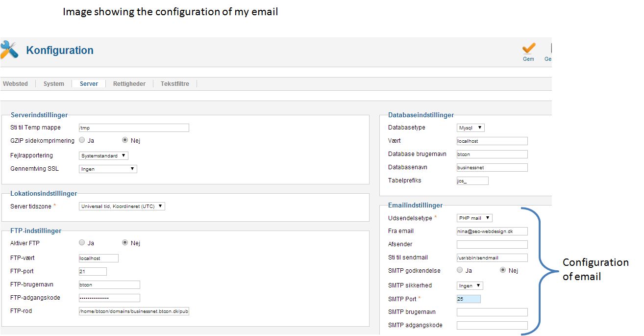
Task: Choose Nej for SMTP godkendelse
Action: tap(503, 270)
